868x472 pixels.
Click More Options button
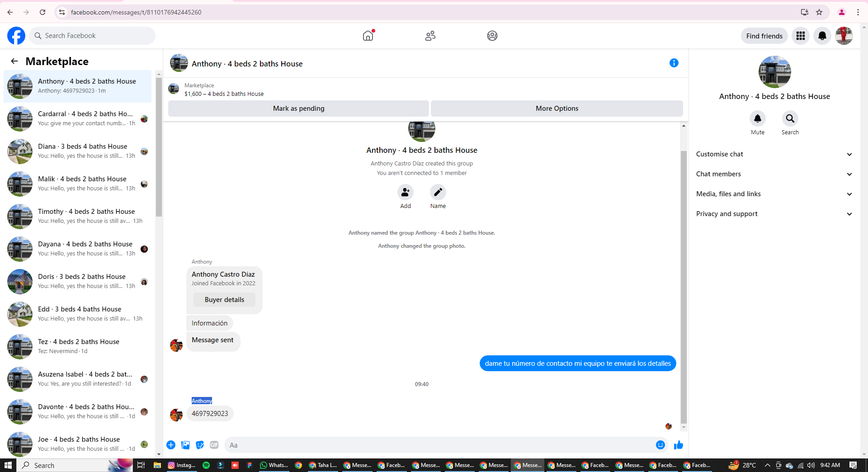557,109
